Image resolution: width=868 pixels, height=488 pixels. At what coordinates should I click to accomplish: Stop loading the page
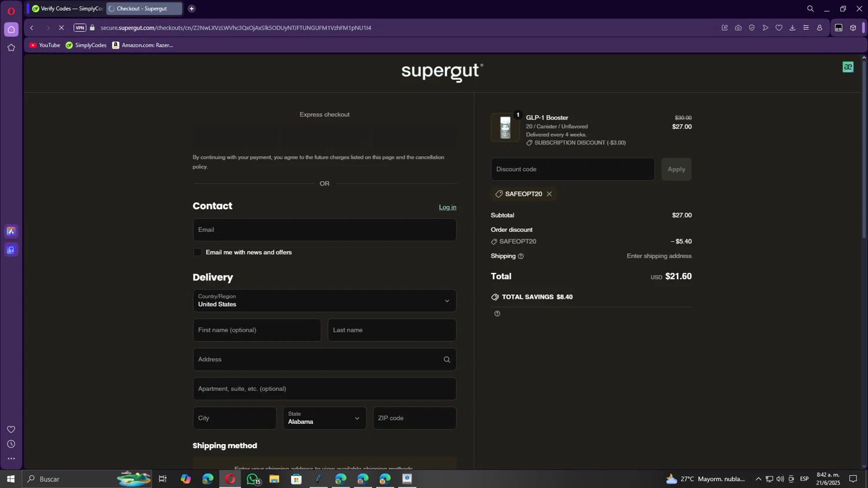pos(61,28)
